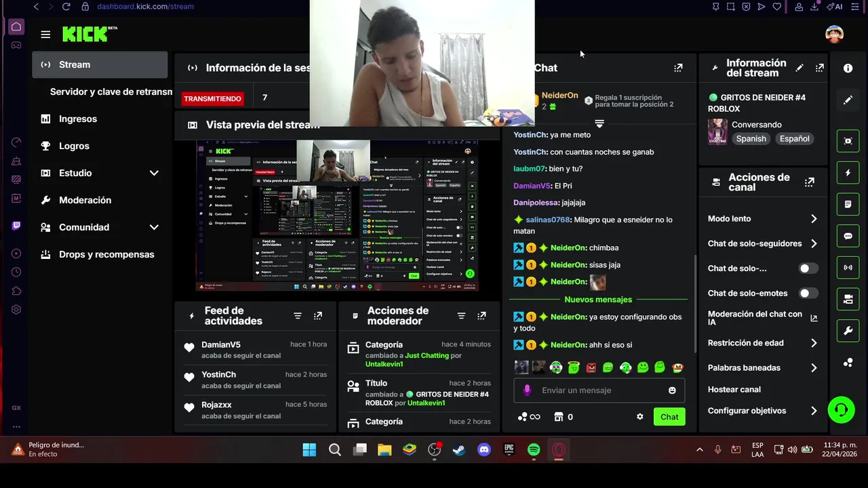
Task: Click the chat bubble icon in right toolbar
Action: click(848, 236)
